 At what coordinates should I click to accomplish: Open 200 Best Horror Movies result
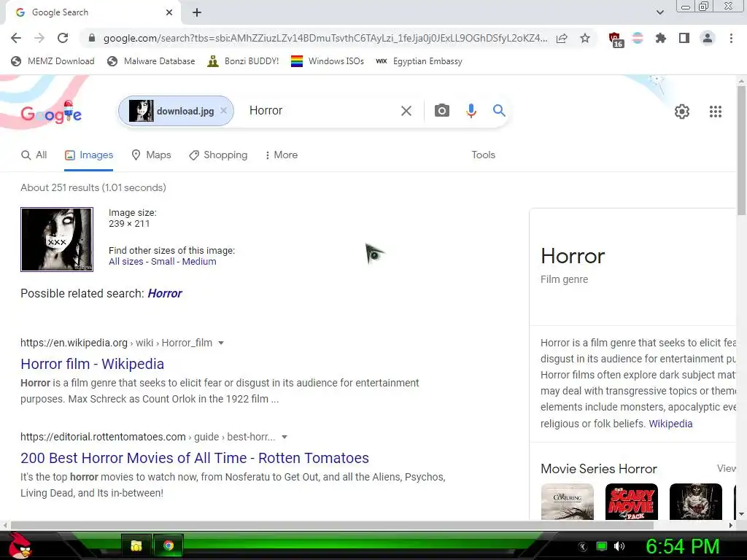[194, 458]
